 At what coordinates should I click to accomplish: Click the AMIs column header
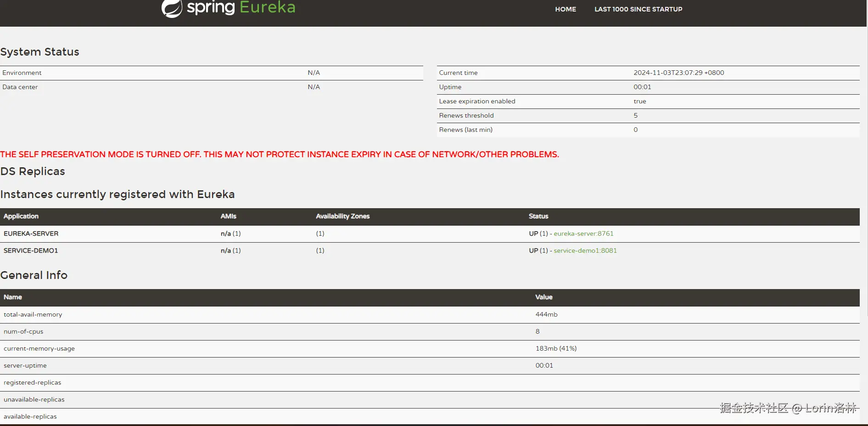[229, 216]
